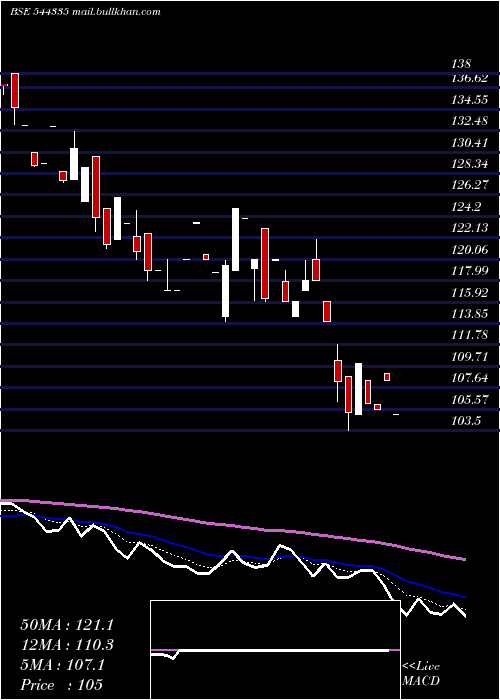Click the 122.13 price axis label

pyautogui.click(x=469, y=228)
